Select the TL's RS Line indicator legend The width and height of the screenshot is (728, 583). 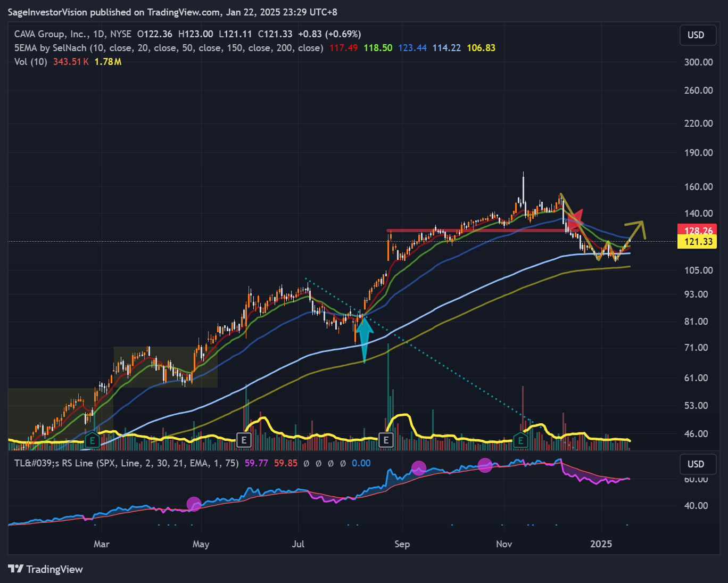(x=127, y=463)
